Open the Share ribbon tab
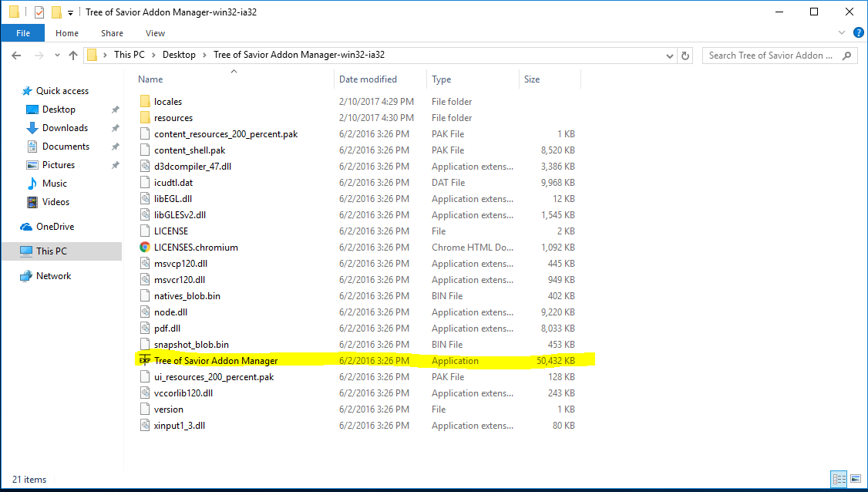This screenshot has height=492, width=868. (x=112, y=33)
